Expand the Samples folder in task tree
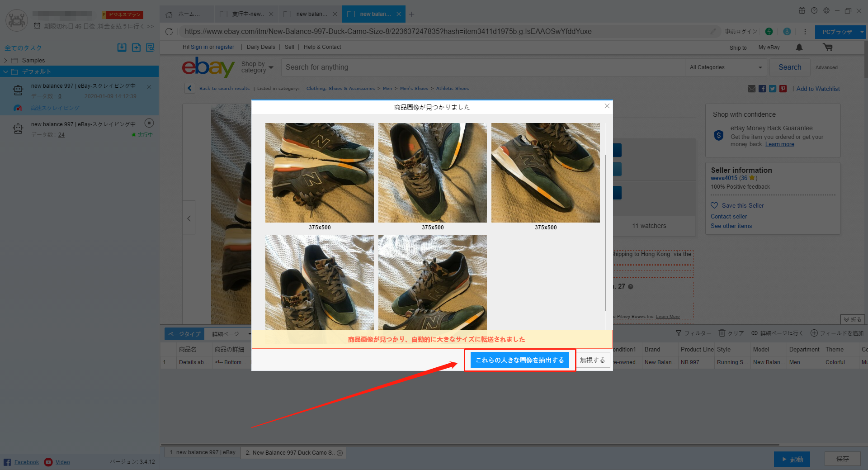868x470 pixels. point(5,60)
